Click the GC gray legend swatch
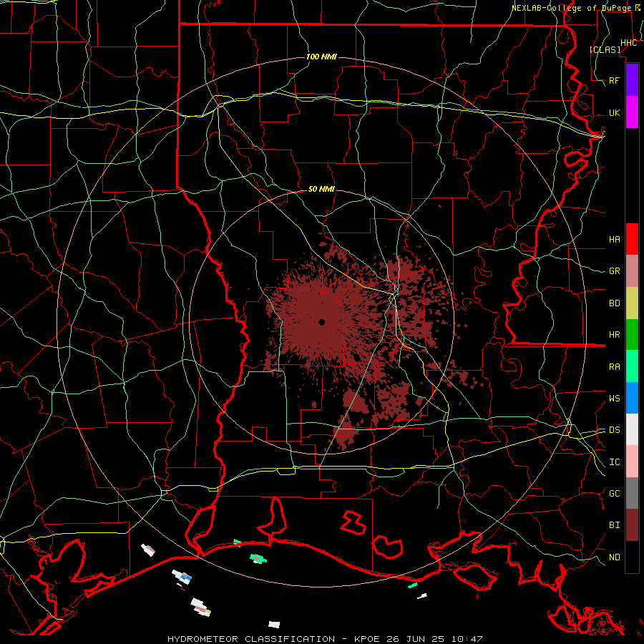Screen dimensions: 644x644 coord(632,493)
